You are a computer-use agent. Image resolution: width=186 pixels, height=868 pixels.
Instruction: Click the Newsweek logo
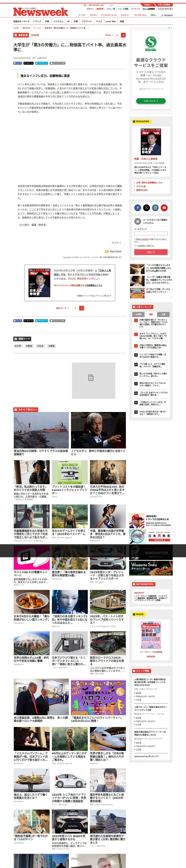click(41, 12)
